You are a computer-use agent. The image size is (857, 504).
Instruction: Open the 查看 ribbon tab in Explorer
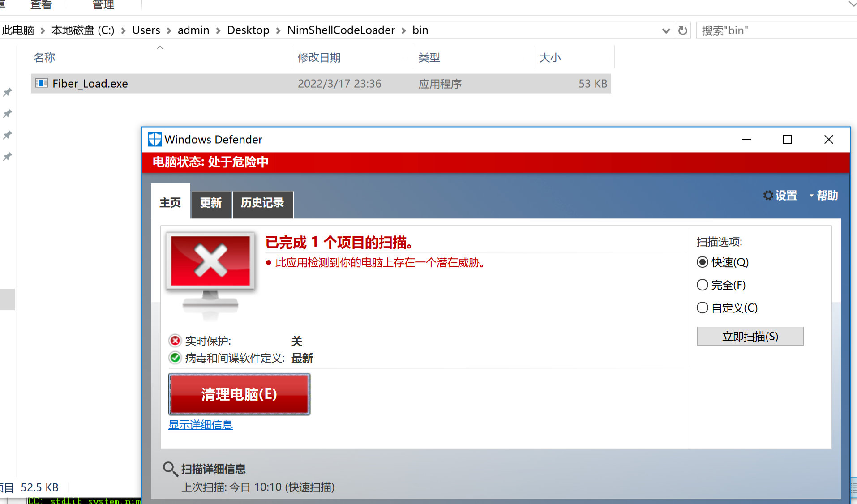tap(41, 5)
